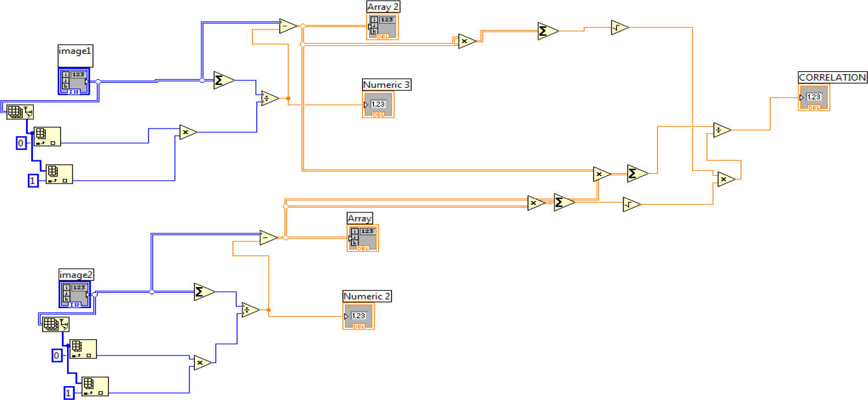Click the Array Size function below image1

[20, 112]
